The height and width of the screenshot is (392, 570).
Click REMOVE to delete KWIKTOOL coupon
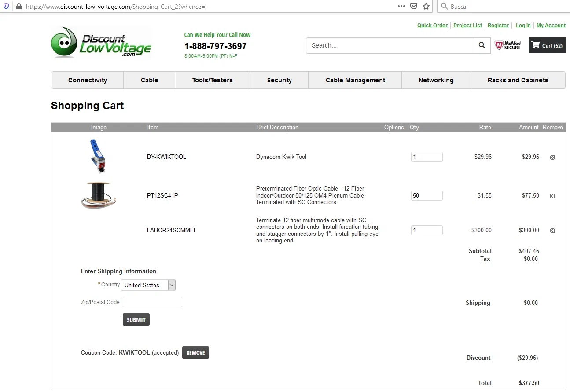(x=195, y=352)
